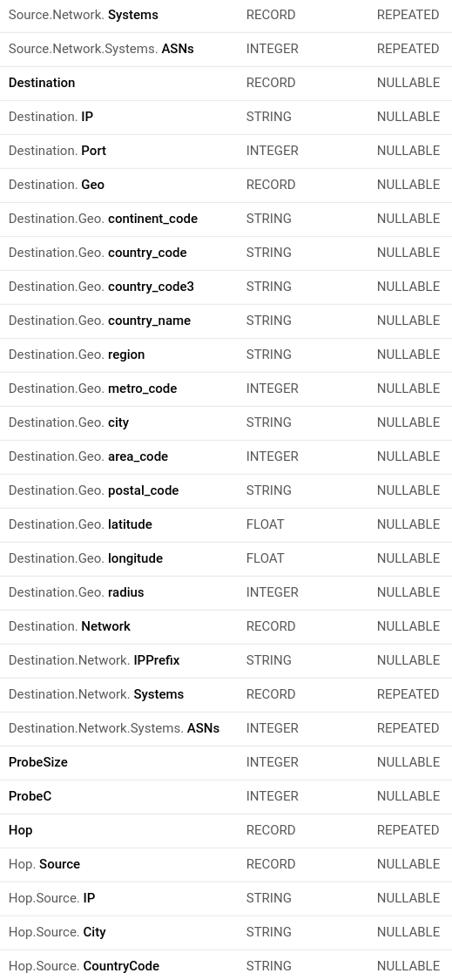
Task: Click the Destination.Port field name
Action: [57, 151]
